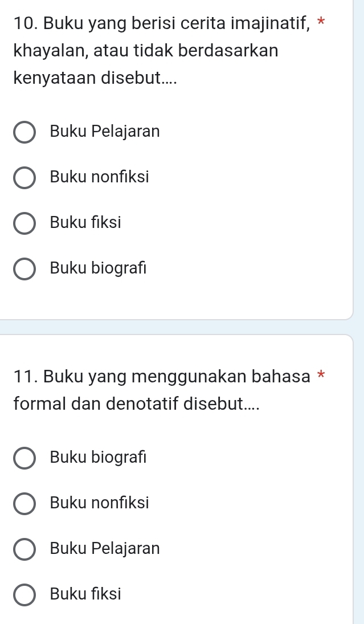
Task: Click the 'Buku nonfiksi' label text in question 11
Action: tap(99, 503)
